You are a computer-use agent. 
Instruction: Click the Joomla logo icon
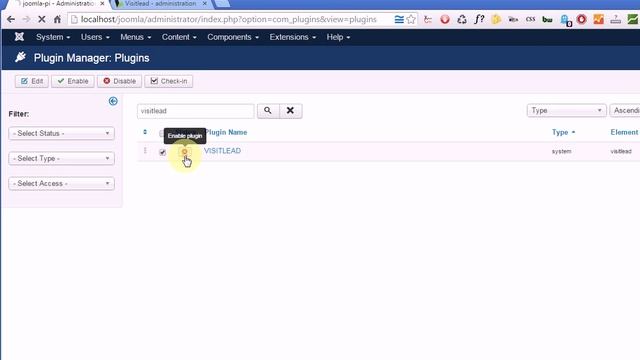pyautogui.click(x=19, y=37)
